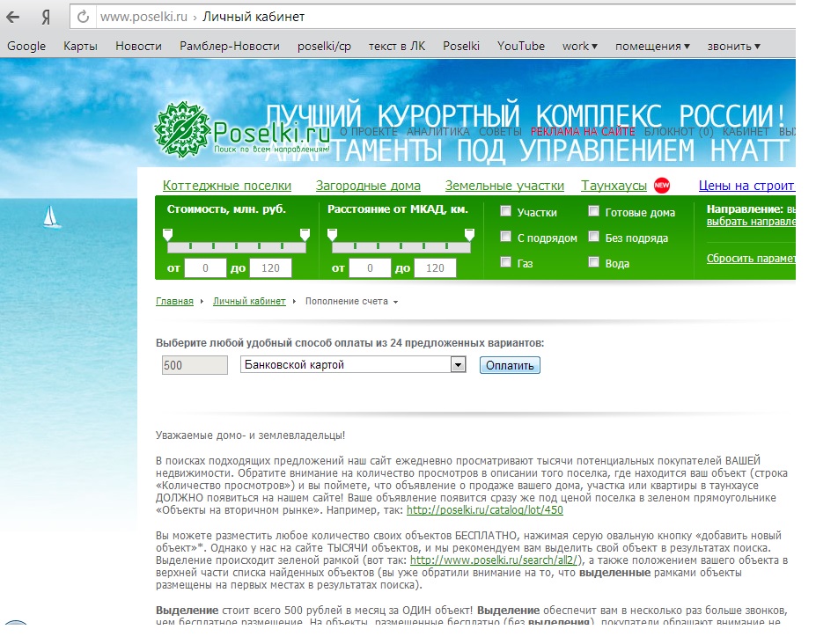Click the Расстояние от МКАД, км. filter label

(x=398, y=209)
